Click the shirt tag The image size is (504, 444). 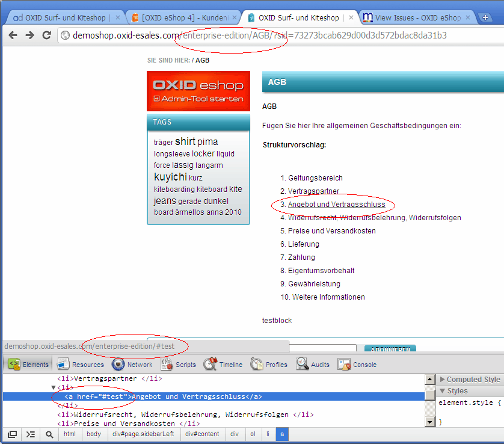click(185, 141)
